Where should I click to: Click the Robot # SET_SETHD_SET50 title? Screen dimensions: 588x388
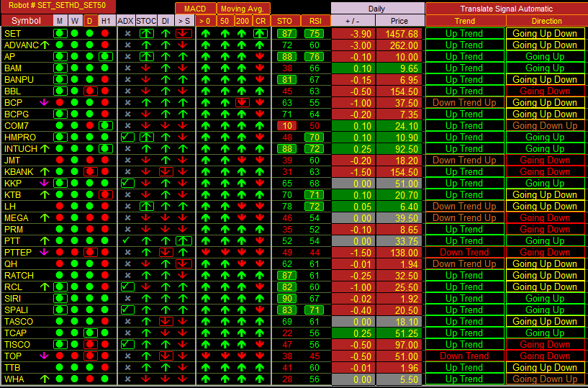tap(58, 6)
